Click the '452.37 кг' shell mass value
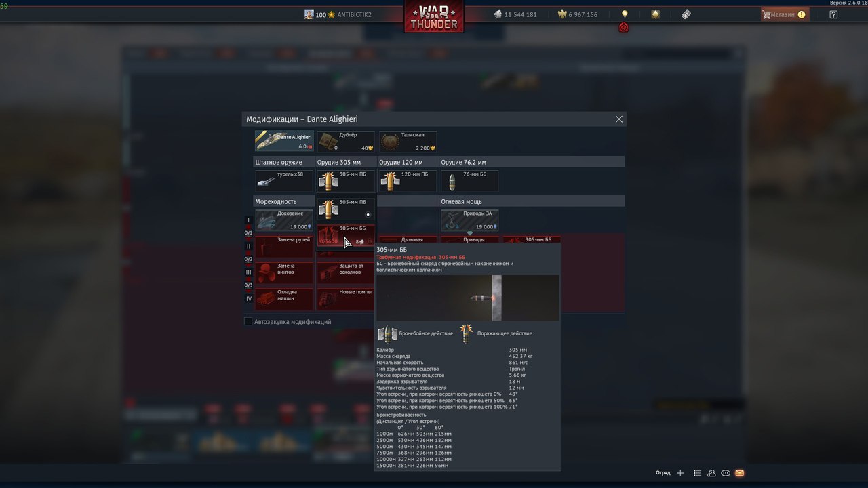 521,356
